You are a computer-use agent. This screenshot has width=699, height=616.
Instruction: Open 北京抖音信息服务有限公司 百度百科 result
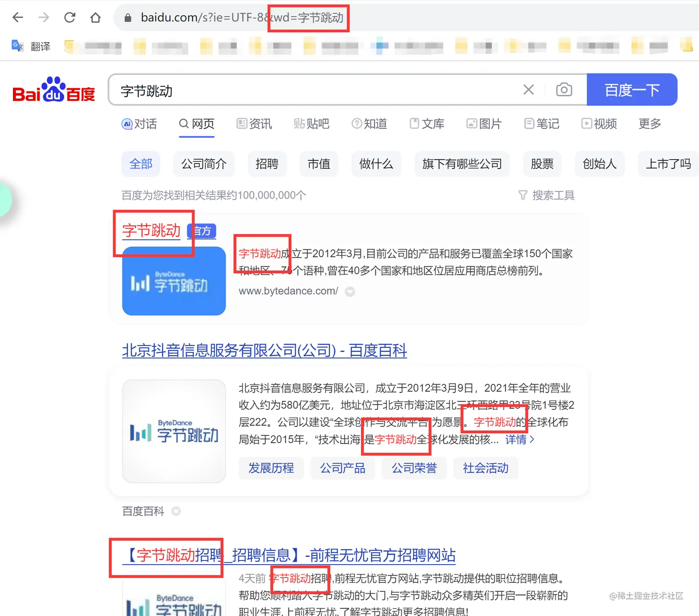click(x=264, y=350)
